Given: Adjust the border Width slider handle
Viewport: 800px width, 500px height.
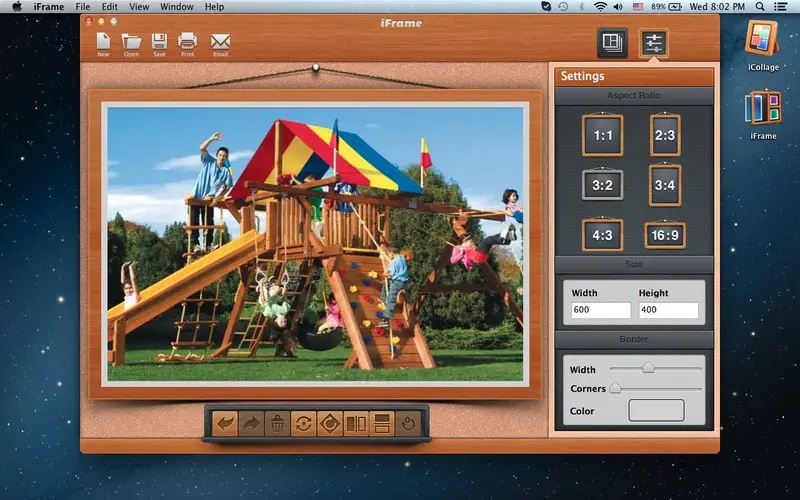Looking at the screenshot, I should [648, 367].
